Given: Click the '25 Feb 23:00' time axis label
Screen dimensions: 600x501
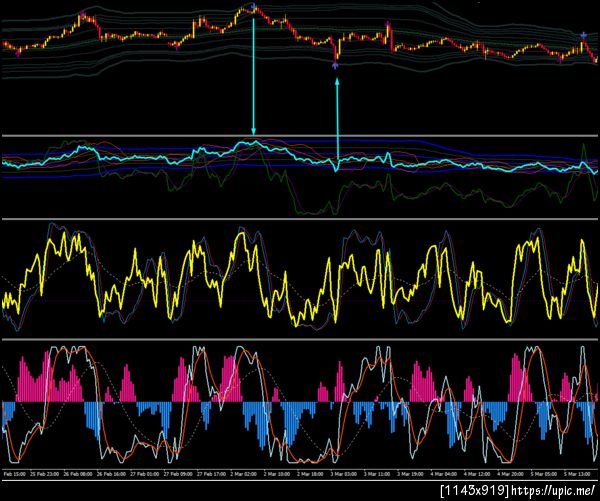Looking at the screenshot, I should point(44,474).
